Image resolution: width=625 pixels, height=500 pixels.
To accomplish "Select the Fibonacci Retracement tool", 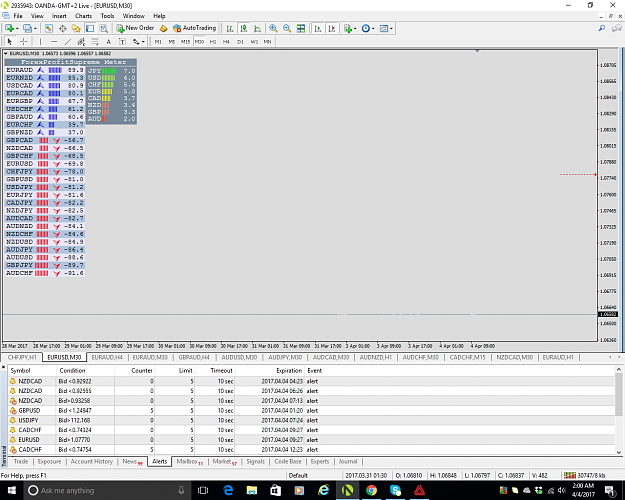I will pos(95,41).
